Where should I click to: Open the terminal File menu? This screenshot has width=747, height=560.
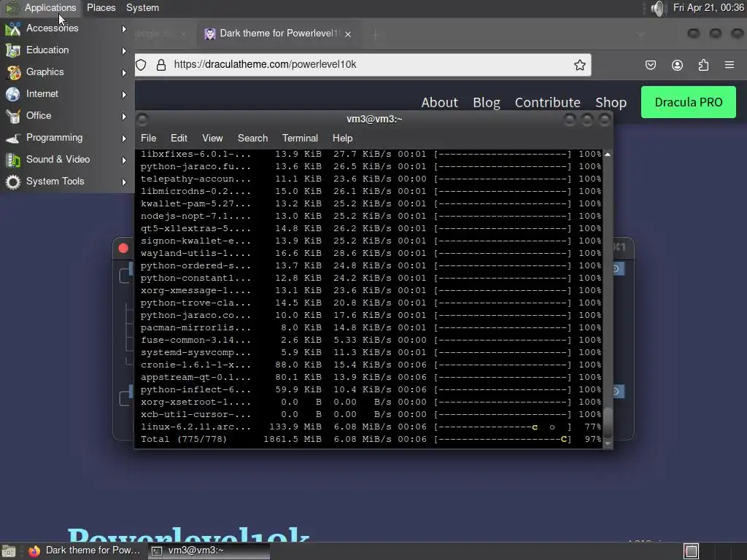tap(148, 138)
